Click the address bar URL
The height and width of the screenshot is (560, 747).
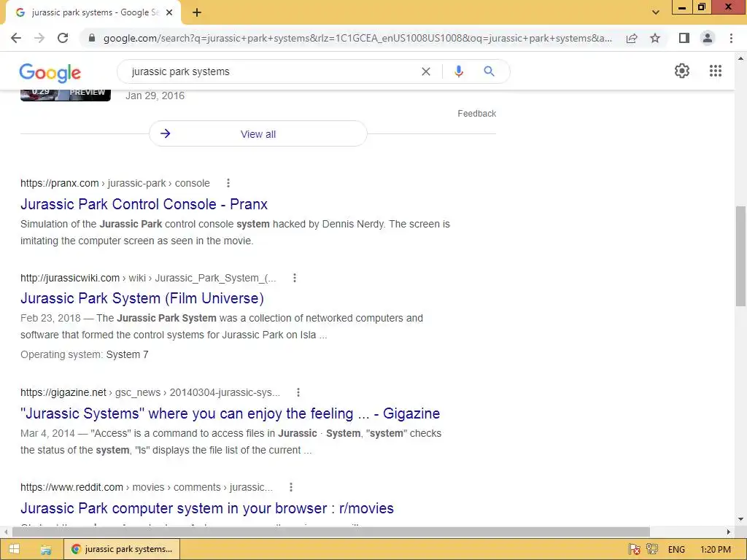[357, 38]
